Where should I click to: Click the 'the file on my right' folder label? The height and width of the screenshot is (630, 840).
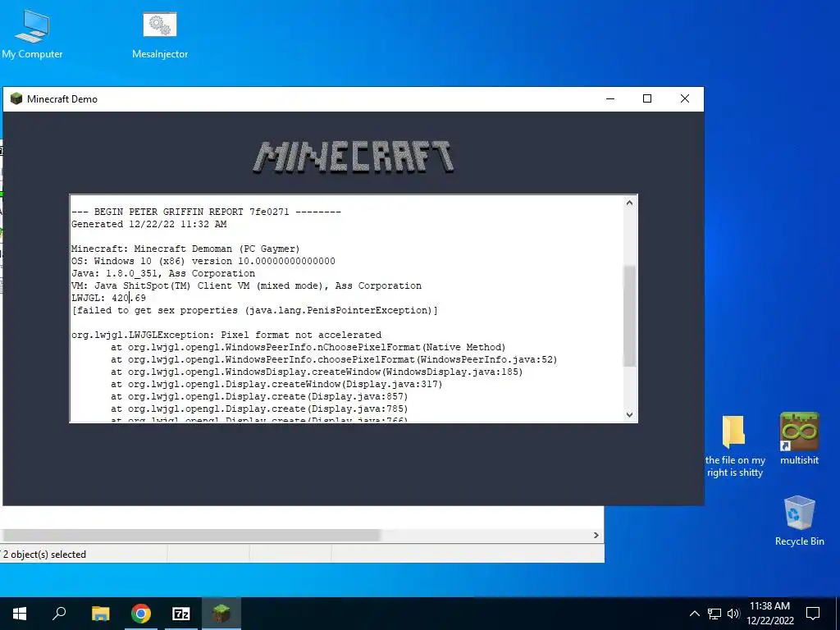735,466
